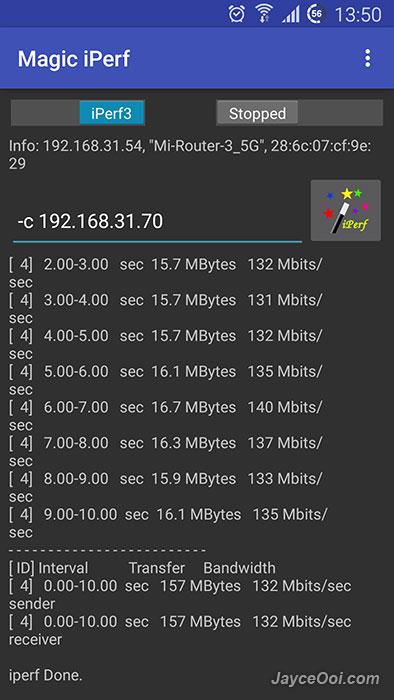
Task: Tap the Wi-Fi status bar icon
Action: (264, 14)
